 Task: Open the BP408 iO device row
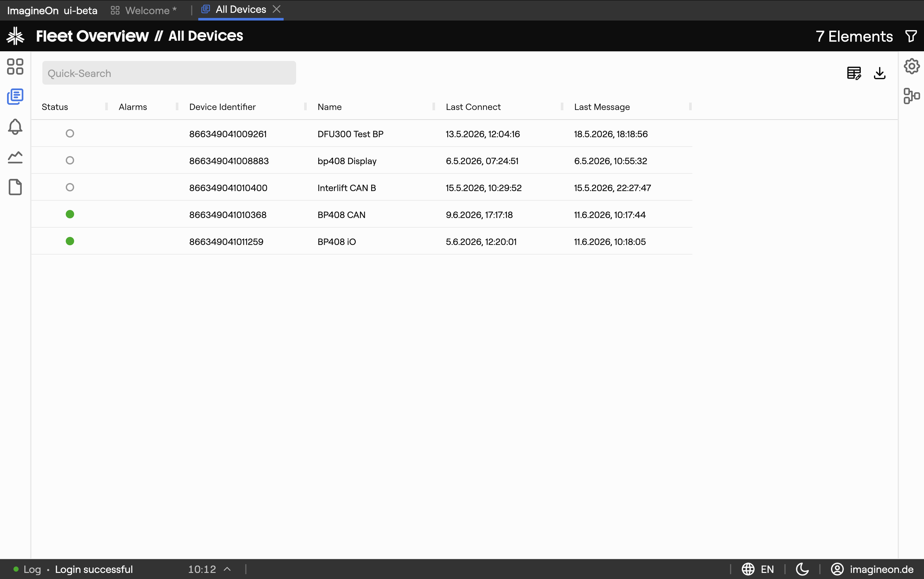point(362,241)
